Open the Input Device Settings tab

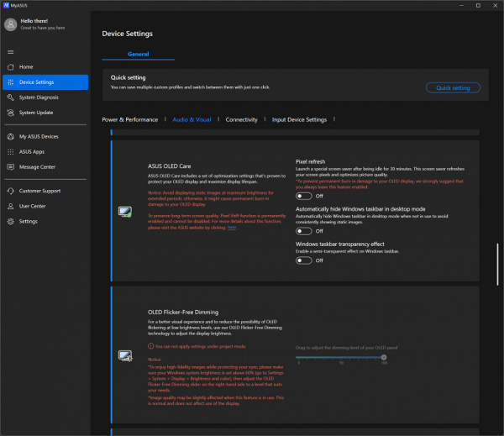(299, 120)
